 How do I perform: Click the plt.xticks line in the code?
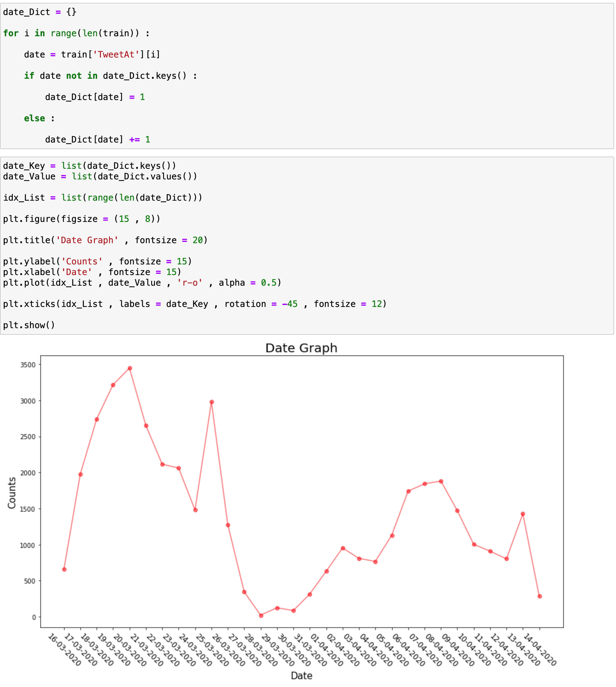[195, 304]
